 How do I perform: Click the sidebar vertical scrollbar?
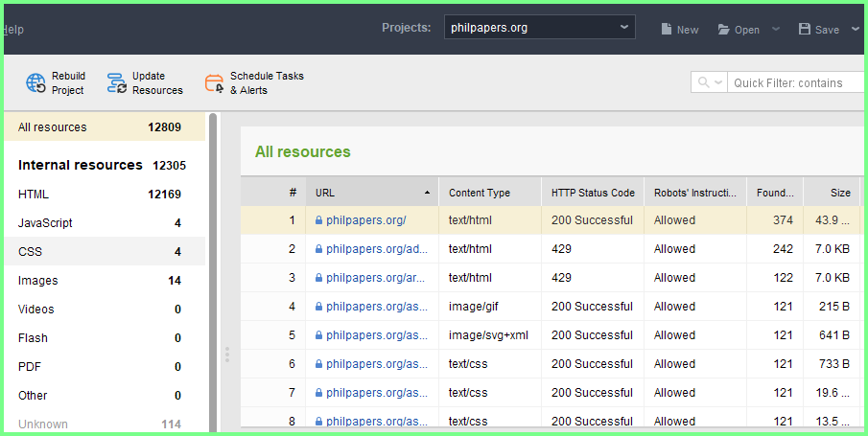click(214, 268)
